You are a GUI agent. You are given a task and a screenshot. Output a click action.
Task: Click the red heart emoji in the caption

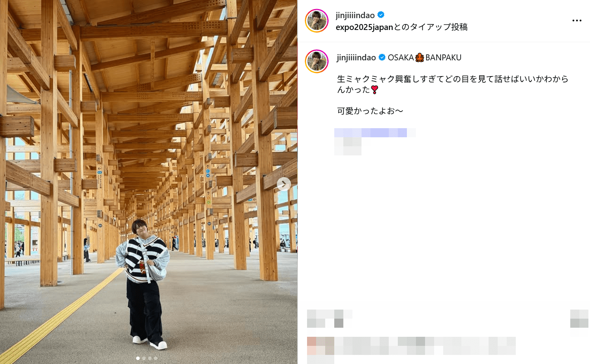375,90
